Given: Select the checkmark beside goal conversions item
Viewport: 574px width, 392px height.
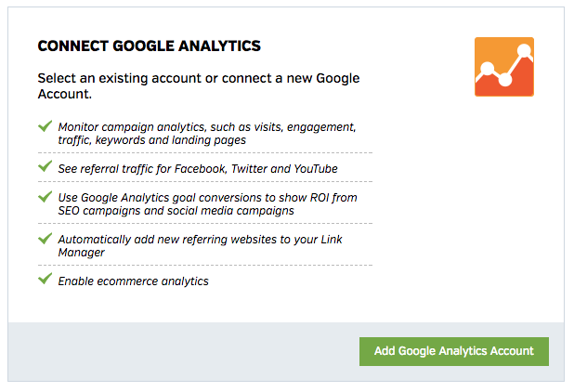Looking at the screenshot, I should [45, 197].
